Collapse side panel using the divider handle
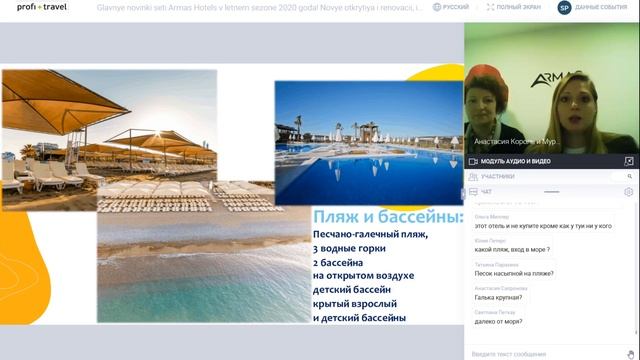This screenshot has height=360, width=640. [463, 194]
